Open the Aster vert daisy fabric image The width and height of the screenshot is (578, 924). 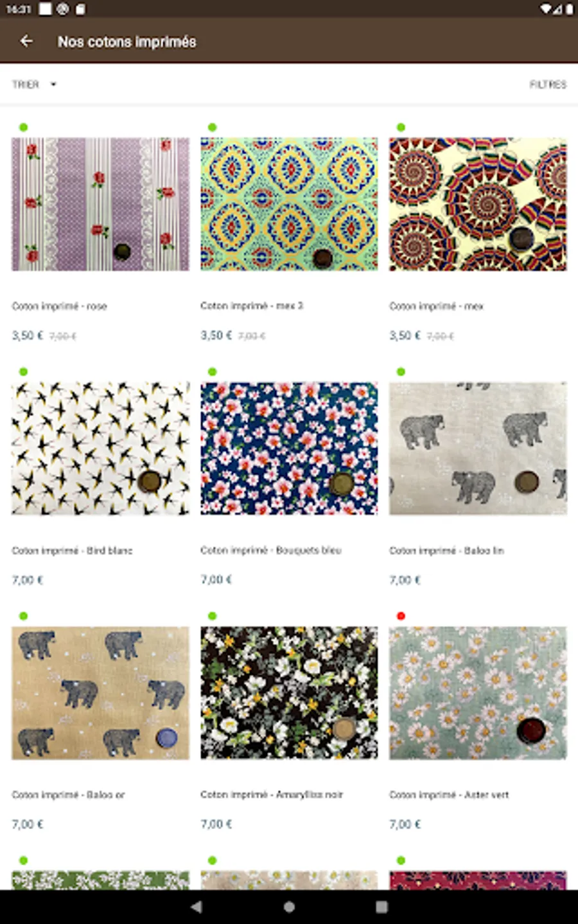478,693
